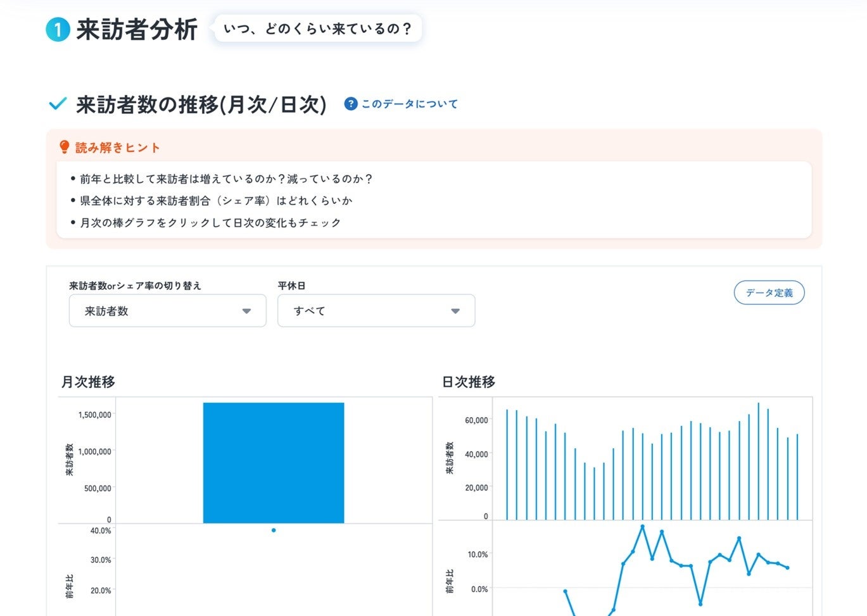Click the blue checkmark icon before 来訪者数の推移
This screenshot has height=616, width=867.
click(57, 103)
